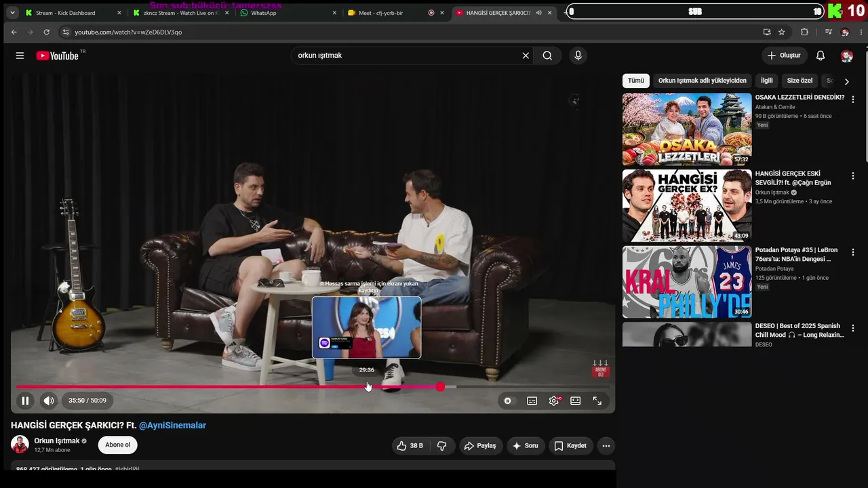Viewport: 868px width, 488px height.
Task: View site information icon in address bar
Action: 65,32
